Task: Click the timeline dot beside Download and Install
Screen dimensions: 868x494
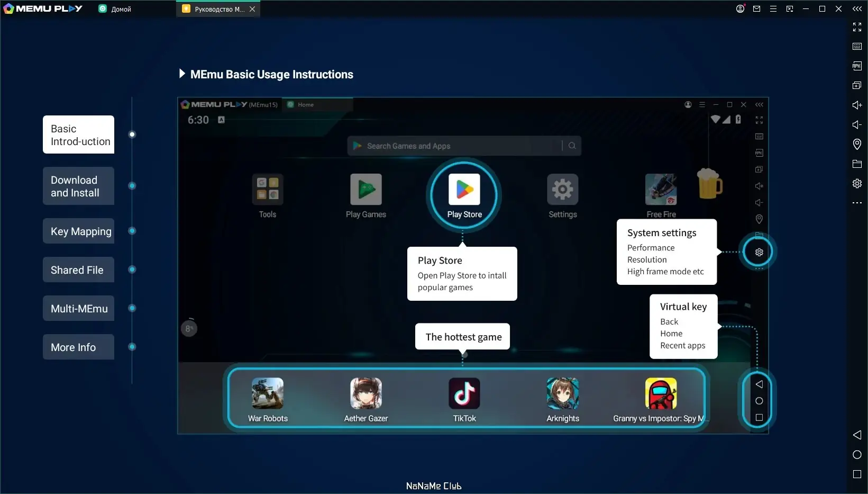Action: [132, 186]
